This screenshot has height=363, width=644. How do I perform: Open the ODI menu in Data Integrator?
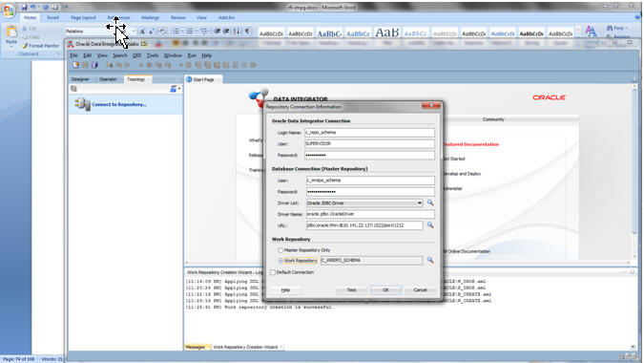click(x=136, y=55)
